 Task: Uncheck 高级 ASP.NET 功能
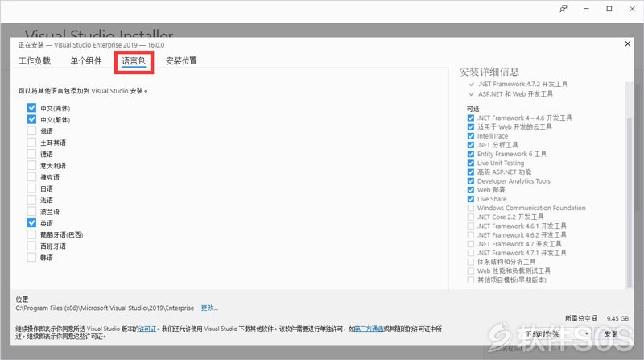click(x=471, y=172)
